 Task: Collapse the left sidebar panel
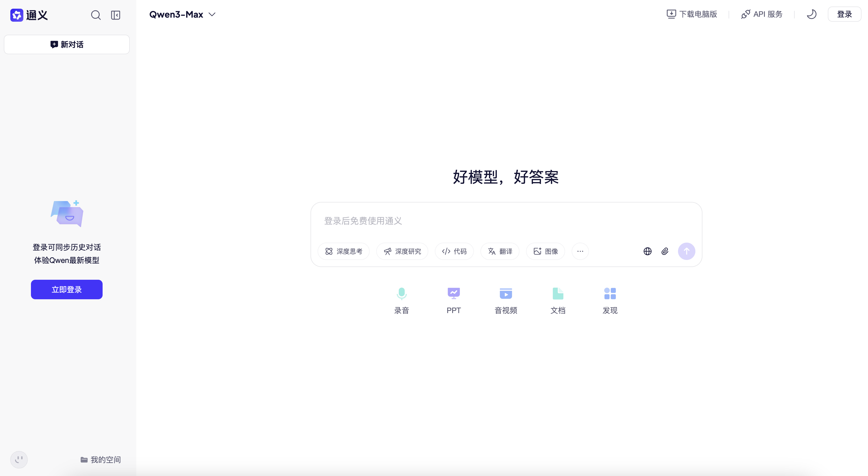[116, 15]
